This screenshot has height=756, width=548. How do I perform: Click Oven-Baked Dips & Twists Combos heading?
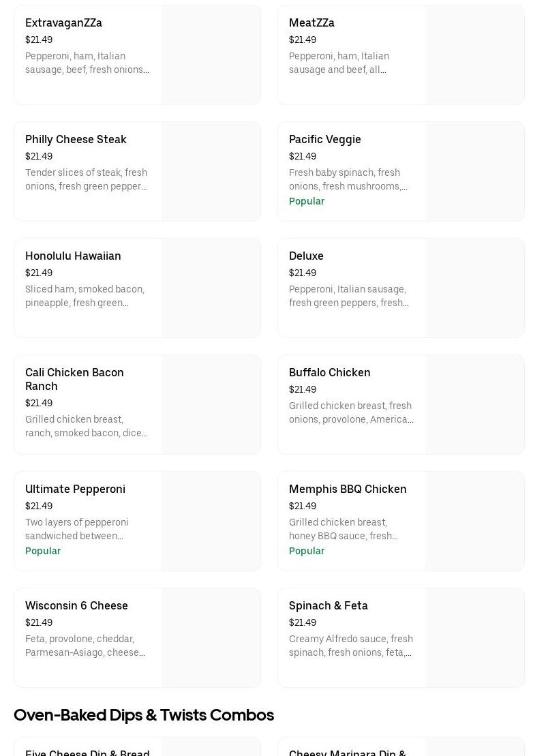[144, 715]
